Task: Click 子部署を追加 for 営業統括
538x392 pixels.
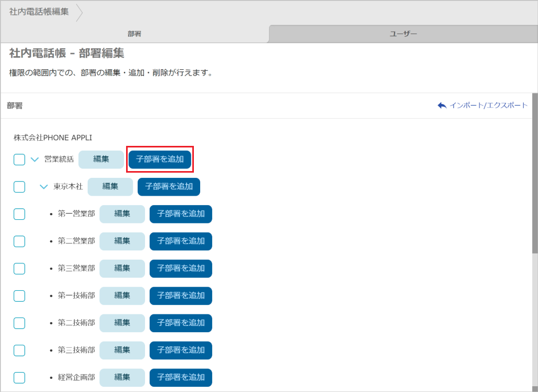Action: tap(160, 160)
